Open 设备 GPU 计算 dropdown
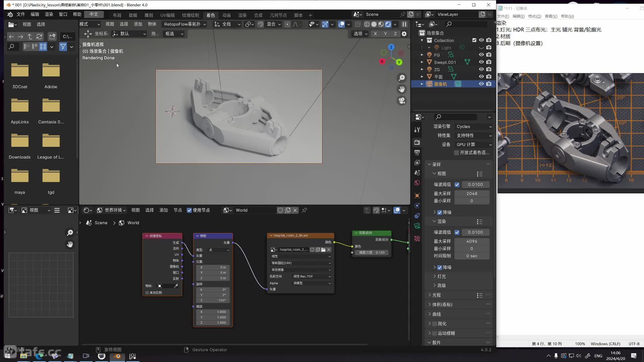Image resolution: width=644 pixels, height=362 pixels. tap(474, 144)
